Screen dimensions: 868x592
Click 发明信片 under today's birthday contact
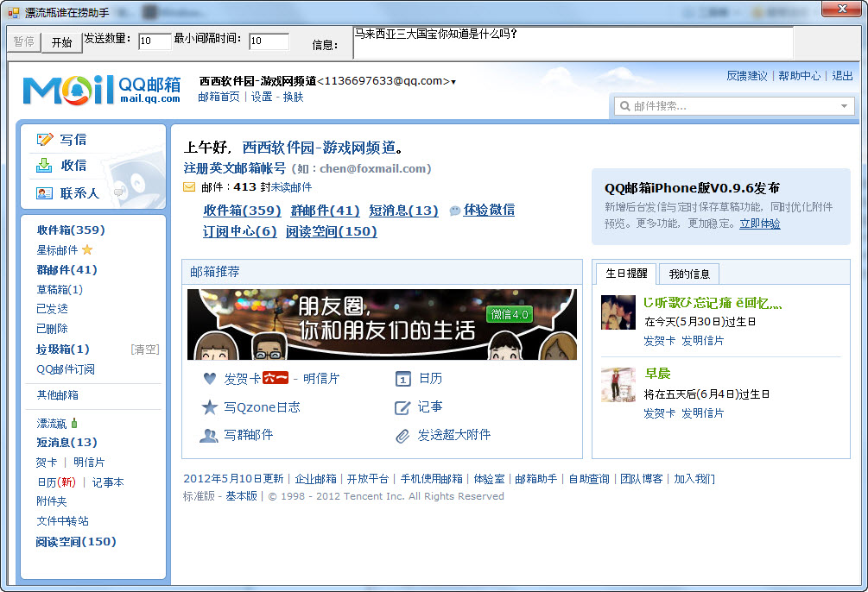click(x=702, y=340)
